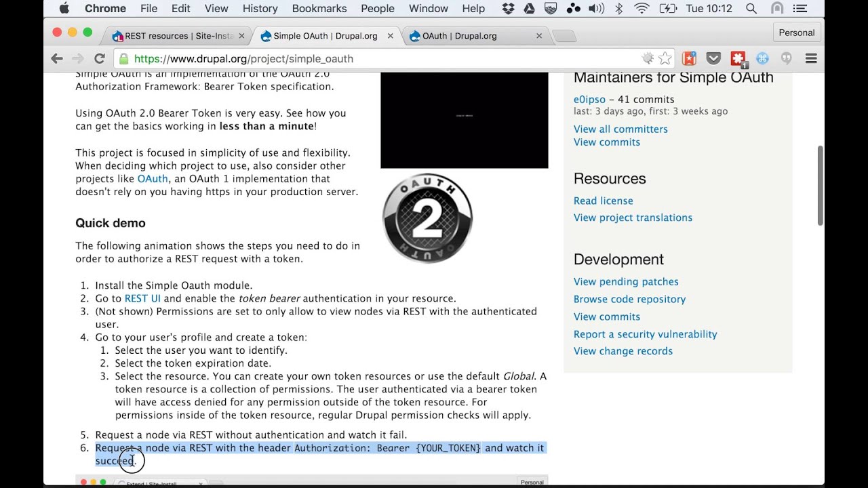Click the gear icon in the address bar

[x=648, y=58]
